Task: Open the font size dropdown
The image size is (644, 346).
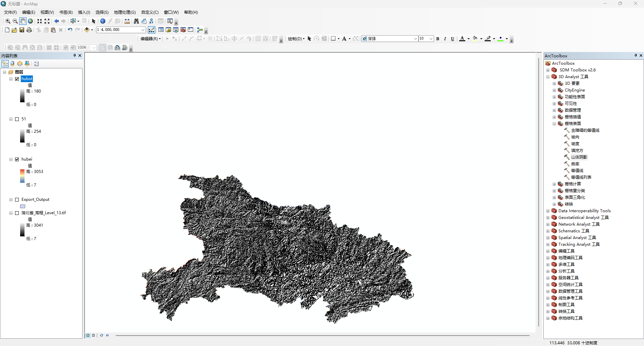Action: (x=431, y=39)
